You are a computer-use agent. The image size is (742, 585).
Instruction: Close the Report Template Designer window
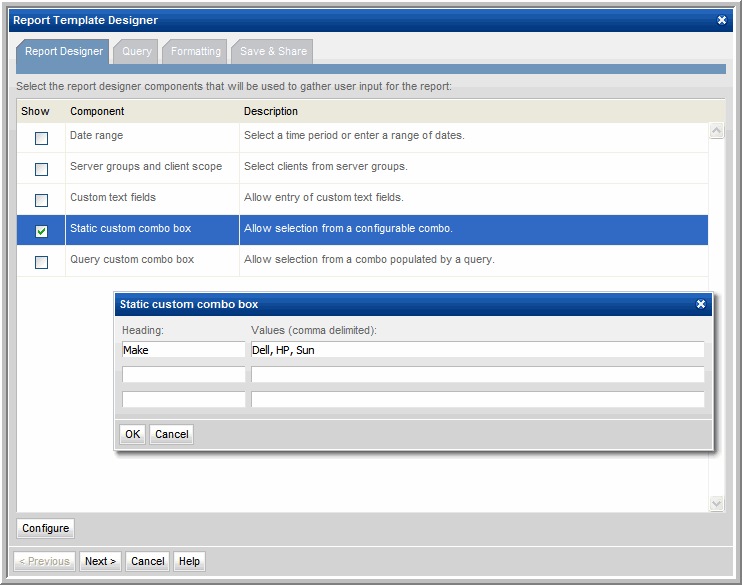[722, 20]
